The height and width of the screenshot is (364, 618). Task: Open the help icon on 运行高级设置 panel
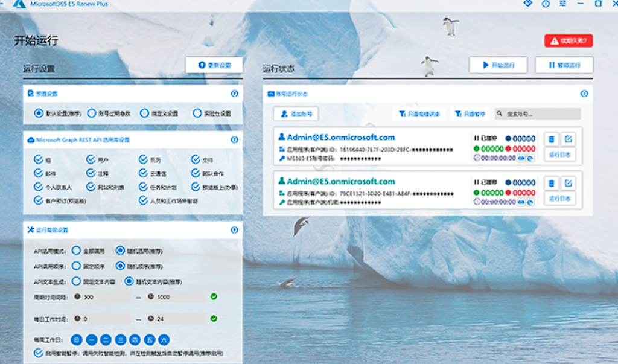[235, 230]
